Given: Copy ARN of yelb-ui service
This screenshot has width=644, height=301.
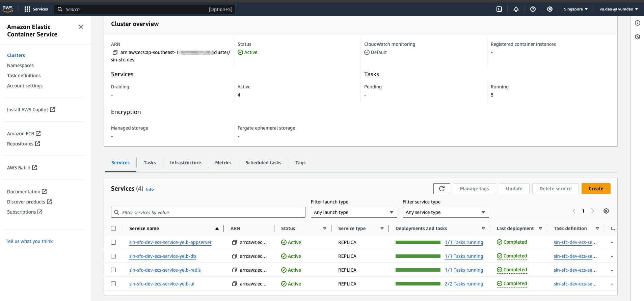Looking at the screenshot, I should pos(235,284).
